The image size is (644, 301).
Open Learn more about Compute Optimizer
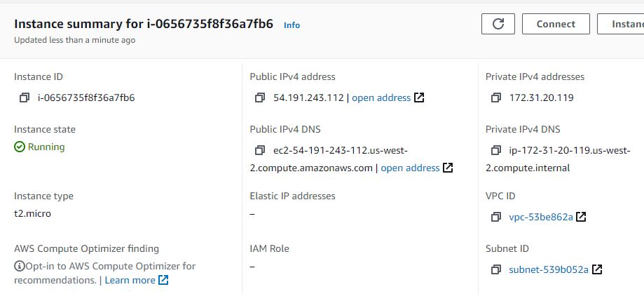coord(130,281)
